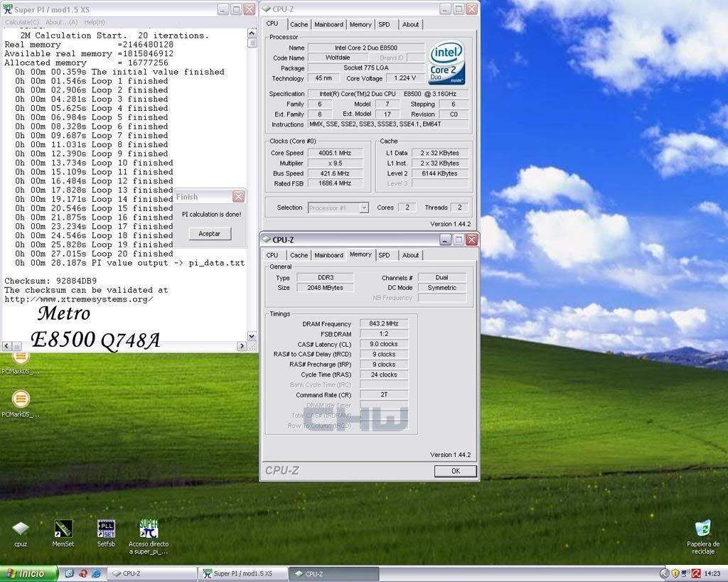Click the Level 2 cache value 6144 KBytes
The height and width of the screenshot is (582, 728).
pyautogui.click(x=439, y=173)
